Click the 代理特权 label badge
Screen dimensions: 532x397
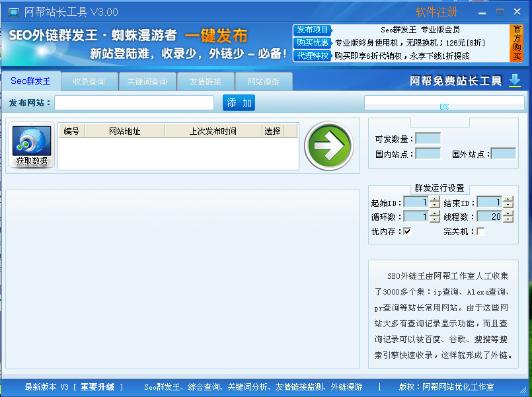(x=312, y=56)
